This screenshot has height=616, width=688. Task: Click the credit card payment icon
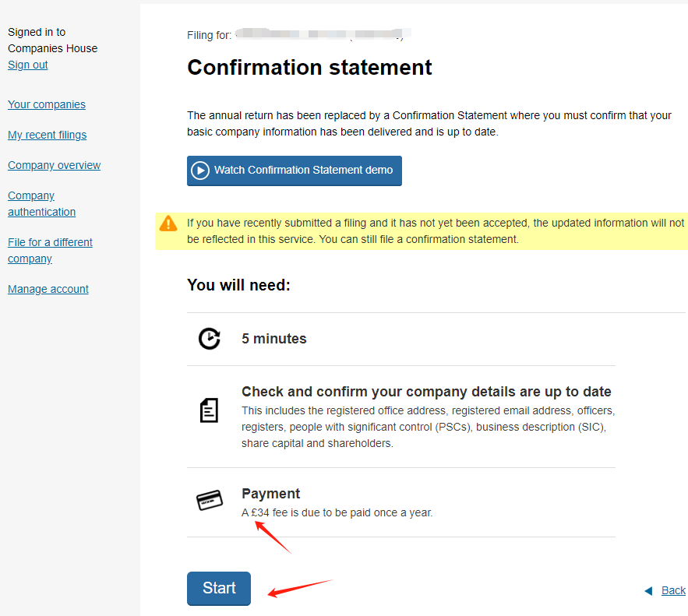[x=210, y=500]
